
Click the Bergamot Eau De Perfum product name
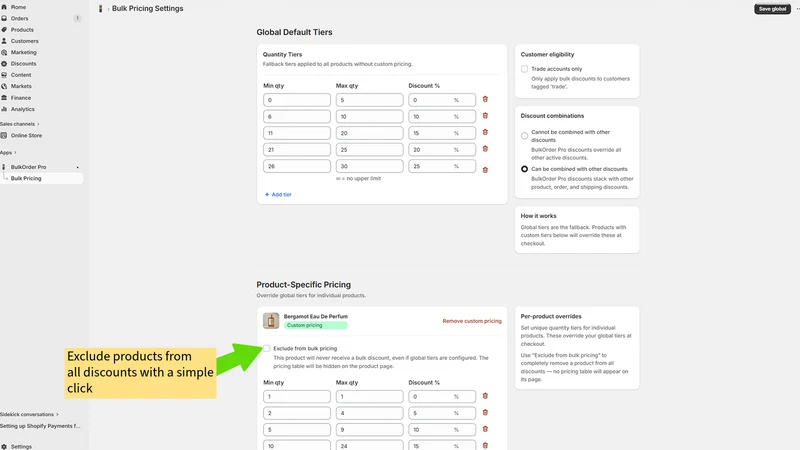[x=316, y=316]
